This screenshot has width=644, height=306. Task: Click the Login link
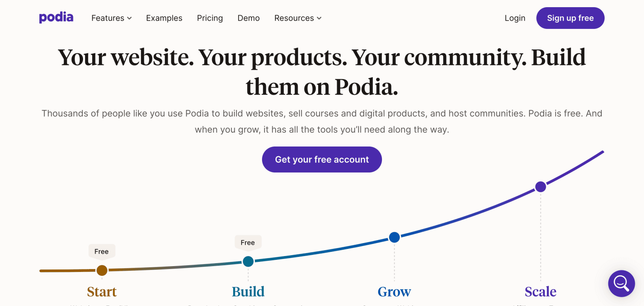point(515,18)
